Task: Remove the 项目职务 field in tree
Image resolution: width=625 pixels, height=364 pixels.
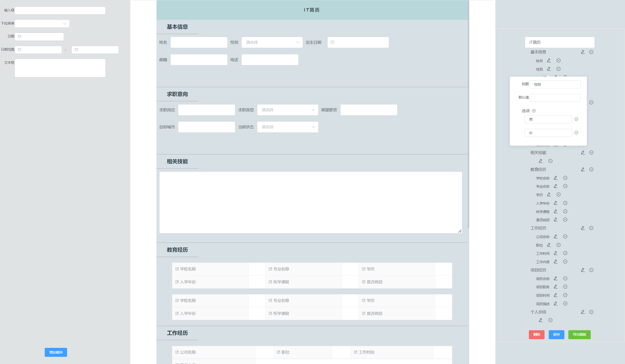Action: (x=565, y=287)
